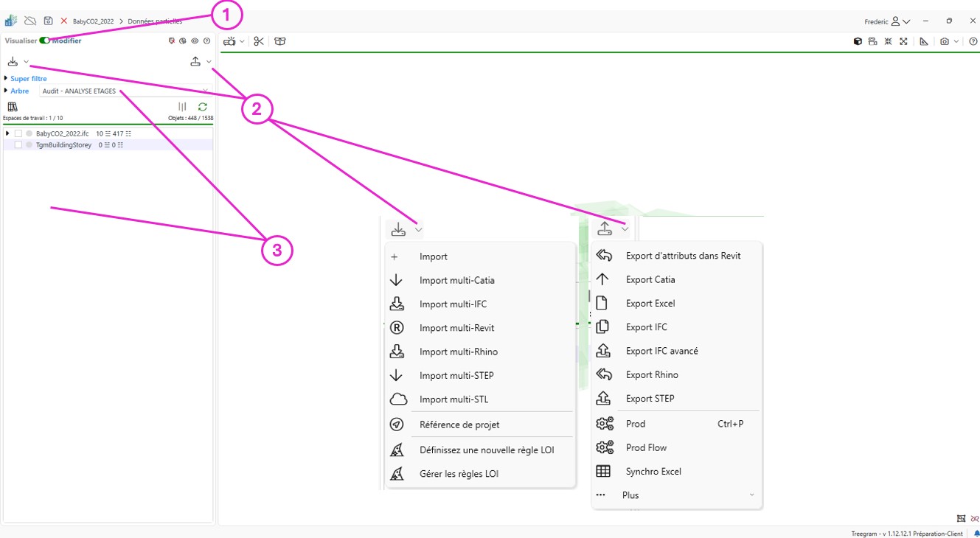Select Import multi-IFC from import menu
This screenshot has height=538, width=980.
[x=453, y=304]
